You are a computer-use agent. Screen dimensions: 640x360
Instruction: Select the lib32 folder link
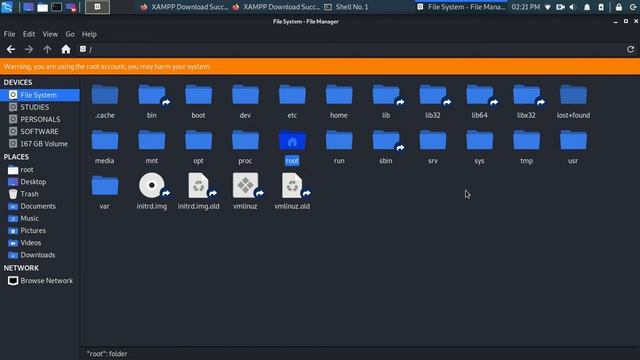[433, 95]
